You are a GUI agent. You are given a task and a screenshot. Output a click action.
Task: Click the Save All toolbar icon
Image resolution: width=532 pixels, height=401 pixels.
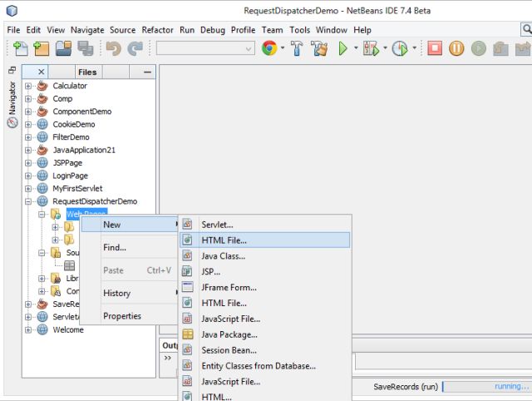(85, 48)
